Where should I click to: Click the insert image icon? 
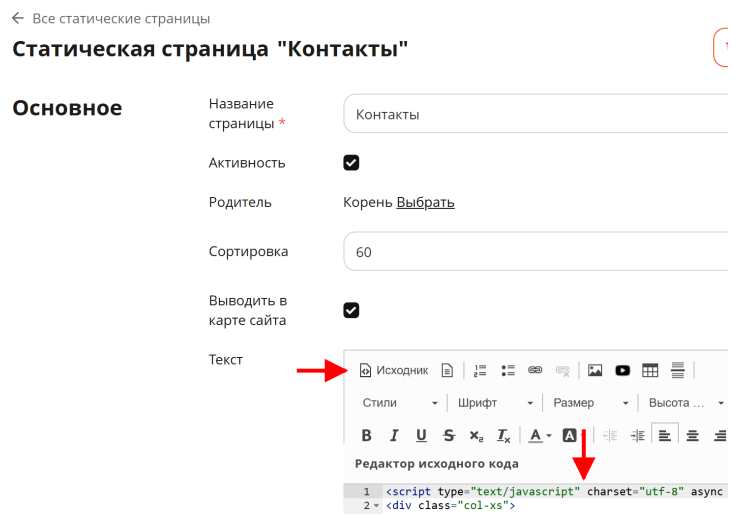point(595,370)
